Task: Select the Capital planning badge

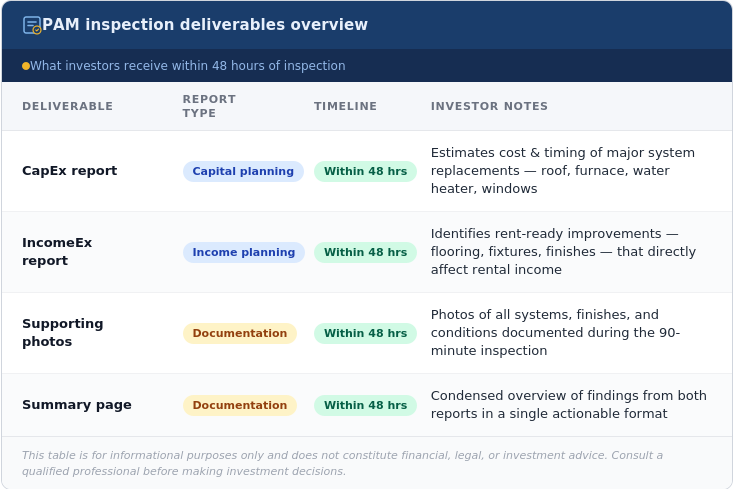Action: pos(243,171)
